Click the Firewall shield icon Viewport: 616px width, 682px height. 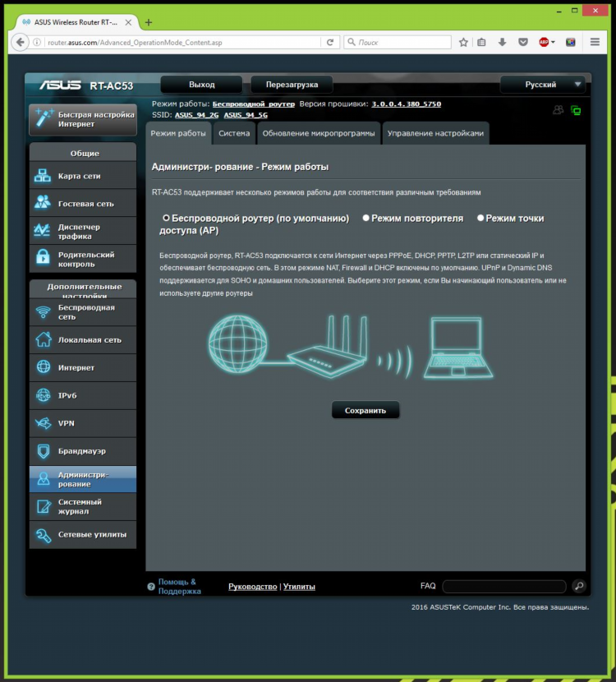[x=43, y=450]
